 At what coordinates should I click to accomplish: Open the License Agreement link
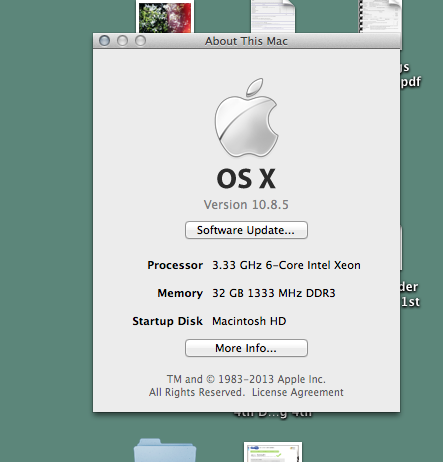tap(298, 392)
